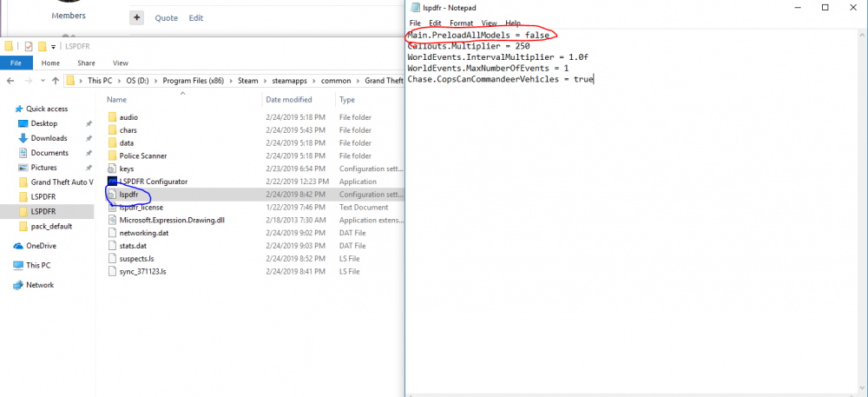Select the sync_371123.ls file icon
The width and height of the screenshot is (868, 397).
click(112, 271)
